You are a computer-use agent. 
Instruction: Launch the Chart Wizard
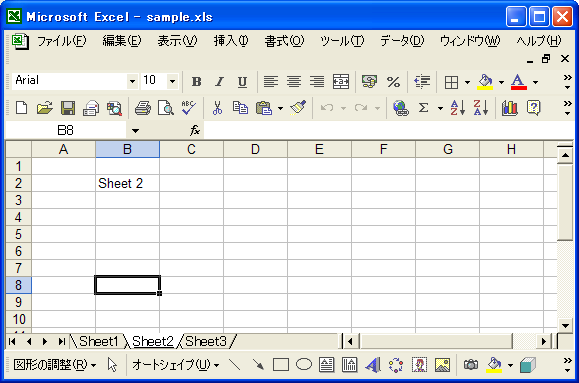510,108
